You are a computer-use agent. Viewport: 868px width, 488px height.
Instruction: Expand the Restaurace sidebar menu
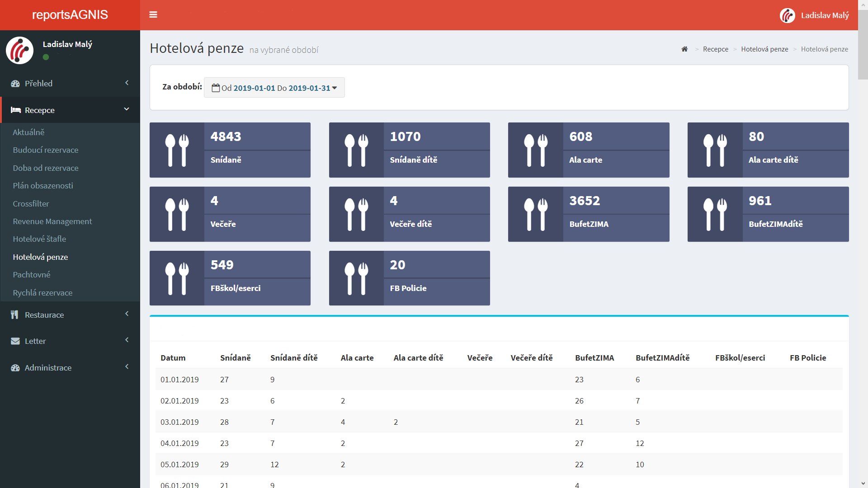pyautogui.click(x=70, y=315)
